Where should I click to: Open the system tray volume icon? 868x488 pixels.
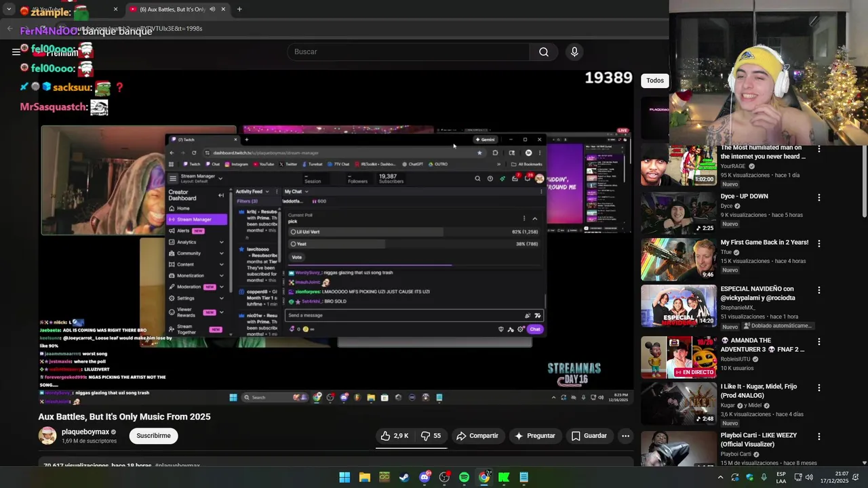pyautogui.click(x=809, y=477)
